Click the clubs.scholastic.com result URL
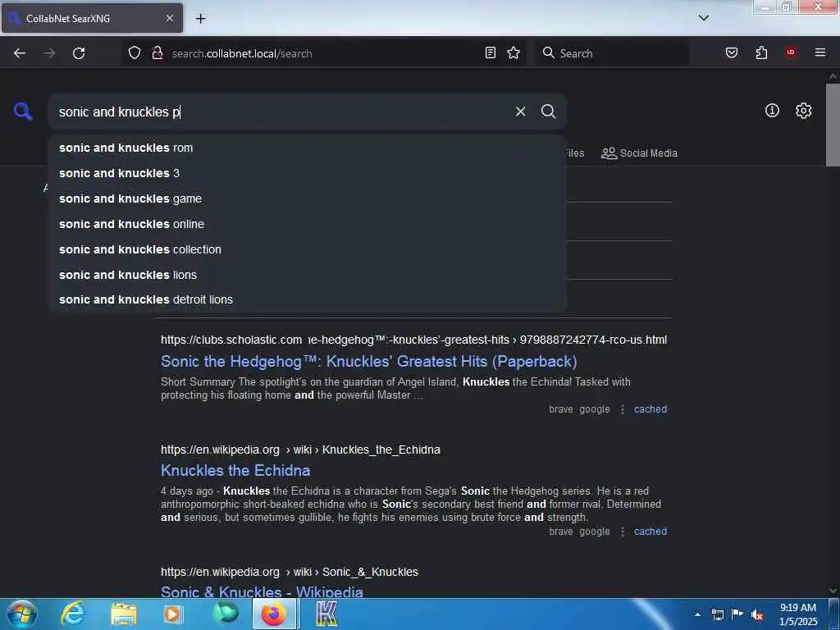The width and height of the screenshot is (840, 630). tap(413, 340)
